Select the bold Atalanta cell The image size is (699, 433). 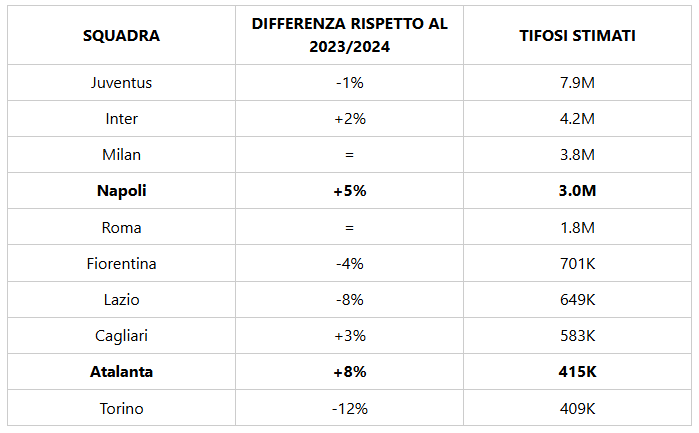click(x=121, y=371)
